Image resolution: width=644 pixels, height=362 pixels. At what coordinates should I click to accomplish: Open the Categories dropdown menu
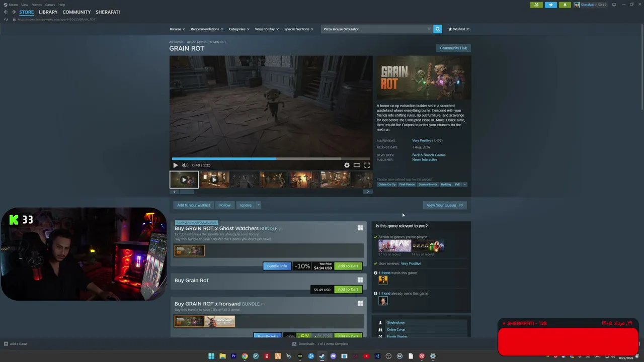239,29
